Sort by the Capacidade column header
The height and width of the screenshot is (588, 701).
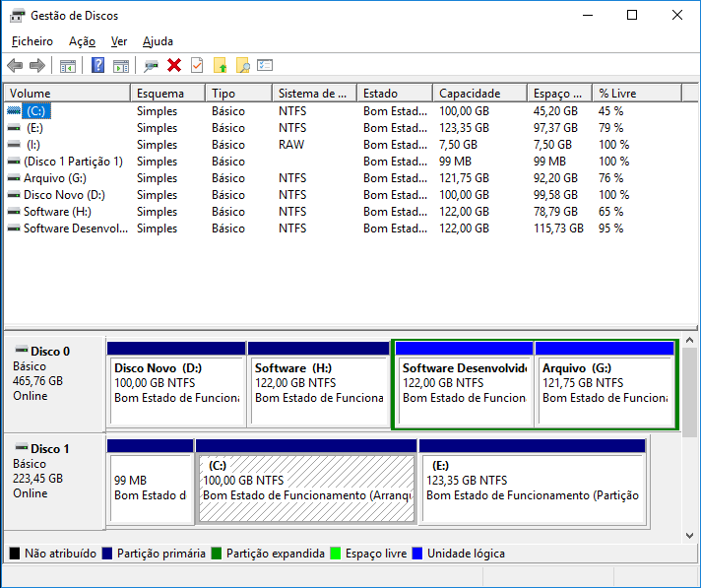(x=480, y=94)
